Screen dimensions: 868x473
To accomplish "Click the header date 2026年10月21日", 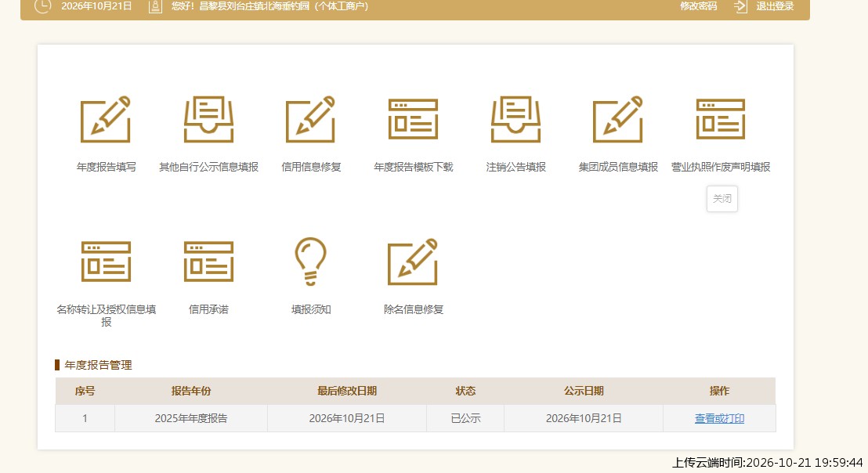I will click(96, 6).
